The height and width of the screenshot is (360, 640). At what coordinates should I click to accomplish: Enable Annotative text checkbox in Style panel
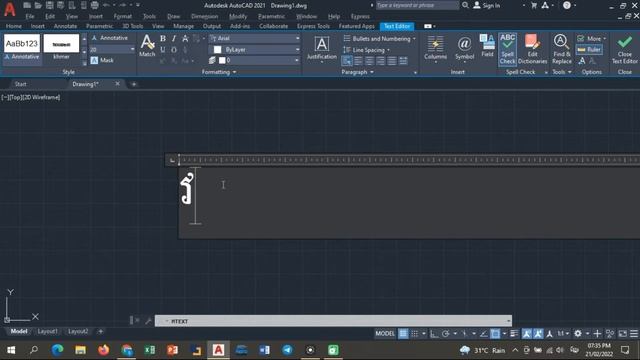[x=110, y=38]
